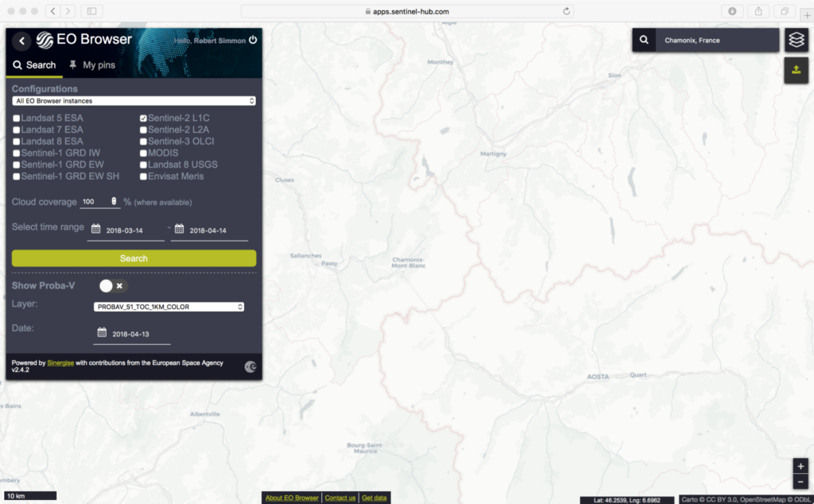Check Landsat 5 ESA dataset
The height and width of the screenshot is (504, 814).
(16, 118)
